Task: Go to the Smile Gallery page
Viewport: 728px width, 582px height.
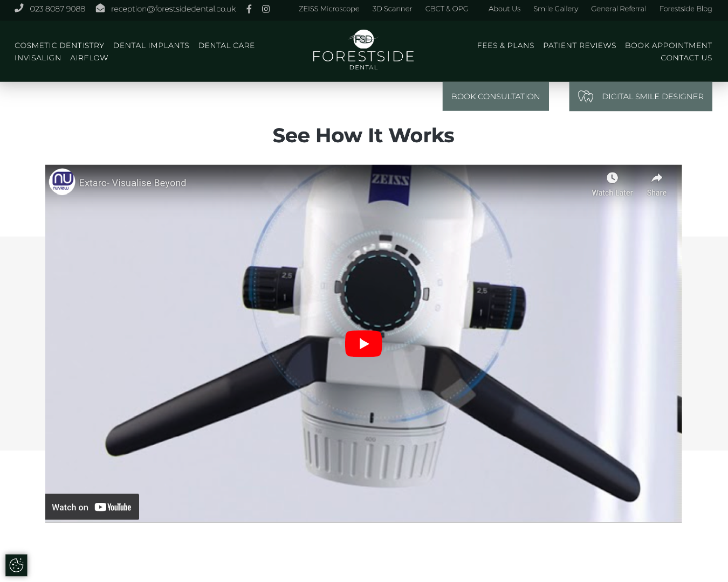Action: point(555,9)
